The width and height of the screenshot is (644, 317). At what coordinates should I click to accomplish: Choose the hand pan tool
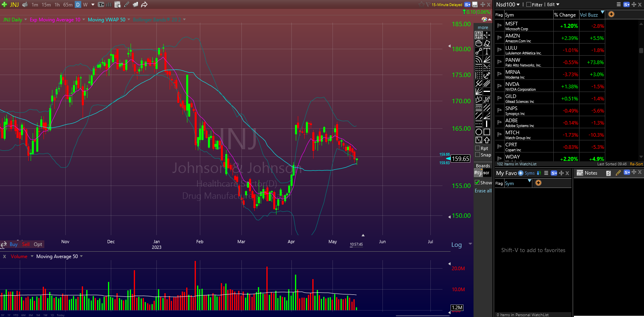[478, 43]
